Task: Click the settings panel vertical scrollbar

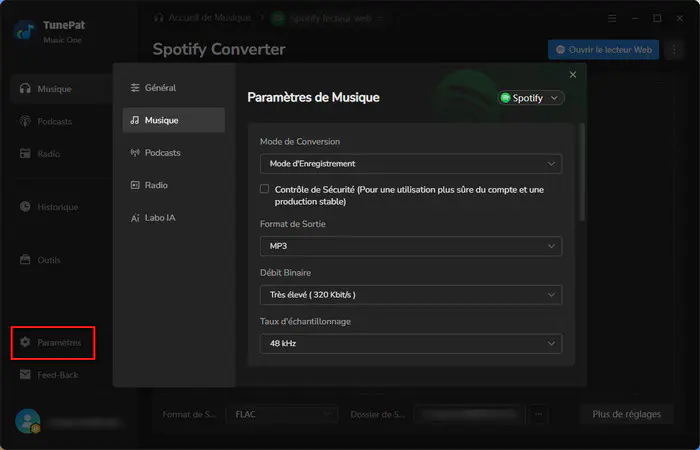Action: click(581, 172)
